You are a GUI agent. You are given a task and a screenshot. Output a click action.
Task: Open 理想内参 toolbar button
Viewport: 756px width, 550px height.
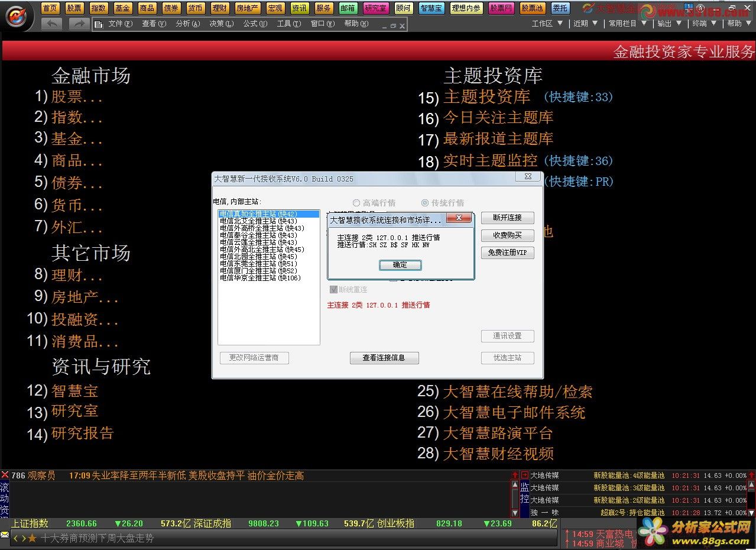466,8
